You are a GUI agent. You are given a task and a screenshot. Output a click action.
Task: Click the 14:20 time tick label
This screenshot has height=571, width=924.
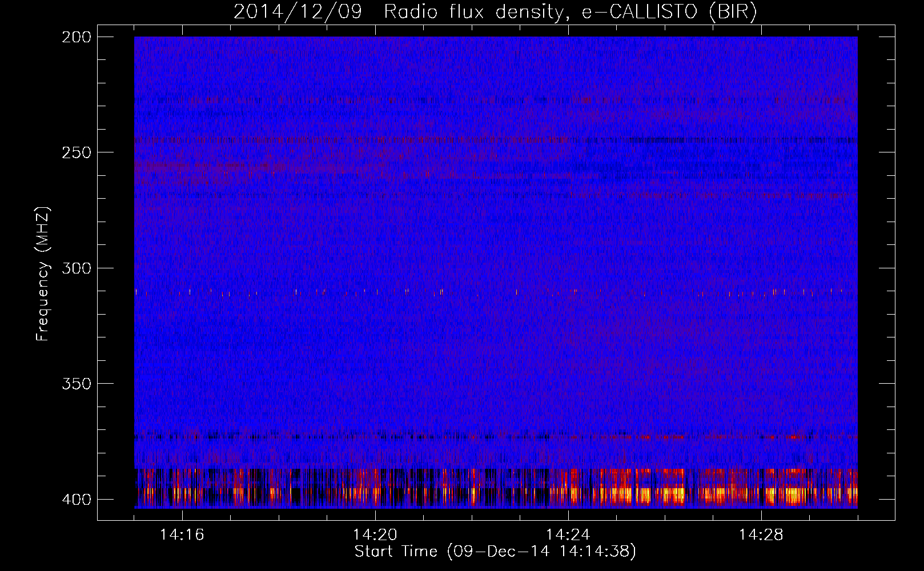click(x=375, y=535)
